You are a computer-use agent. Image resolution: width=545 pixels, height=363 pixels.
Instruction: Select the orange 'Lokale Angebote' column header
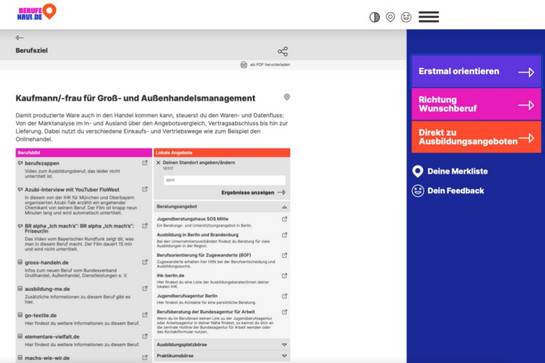pyautogui.click(x=222, y=153)
